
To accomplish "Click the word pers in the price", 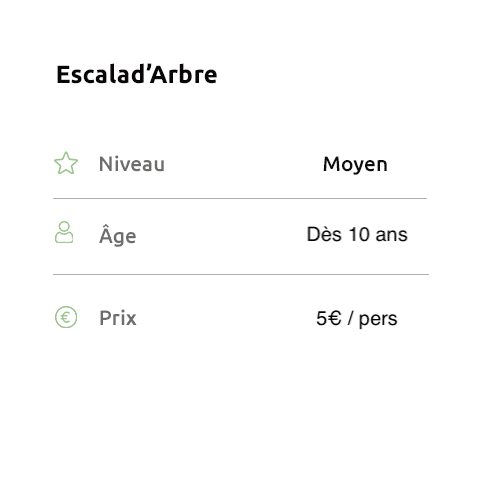I will coord(378,319).
